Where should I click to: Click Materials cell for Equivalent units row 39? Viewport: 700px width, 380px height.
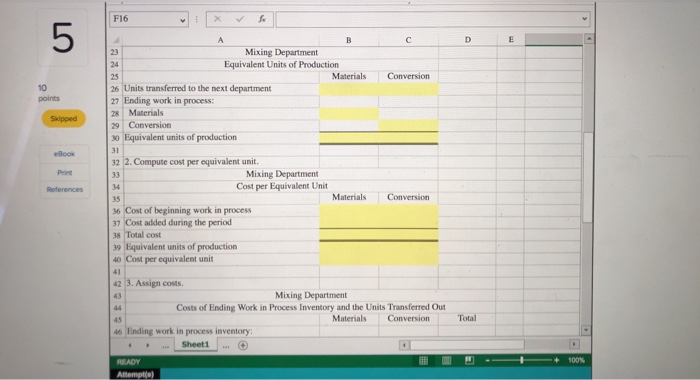pos(349,247)
